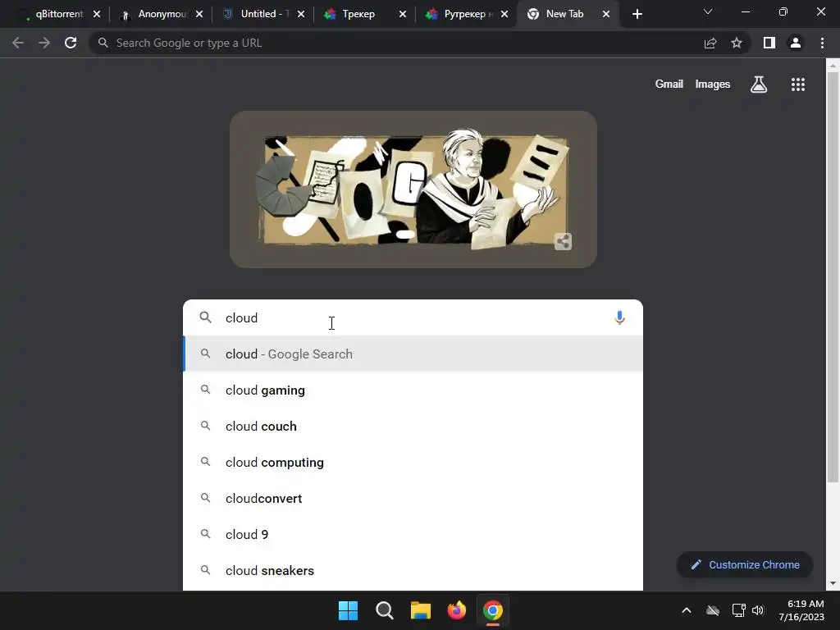Open Windows taskbar search
This screenshot has height=630, width=840.
point(384,610)
